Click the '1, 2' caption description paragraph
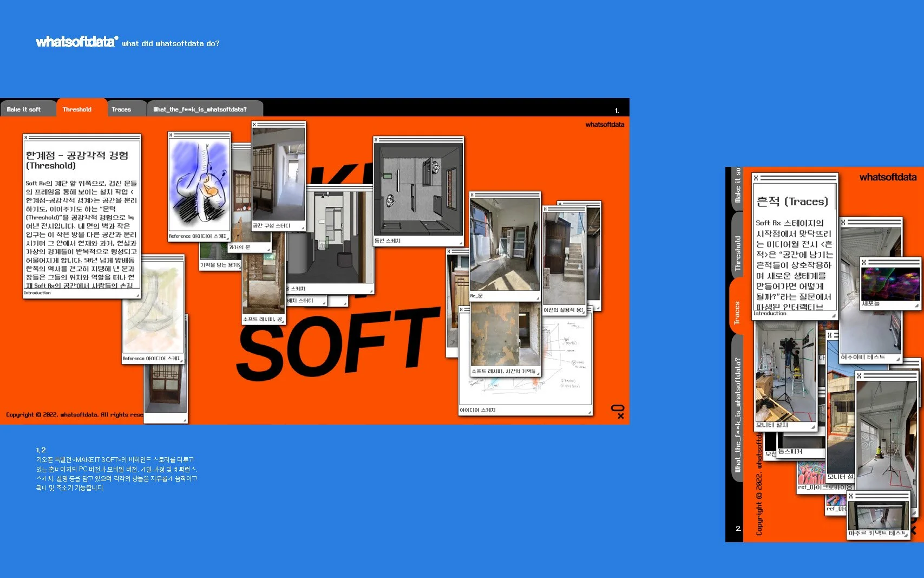 [x=116, y=473]
